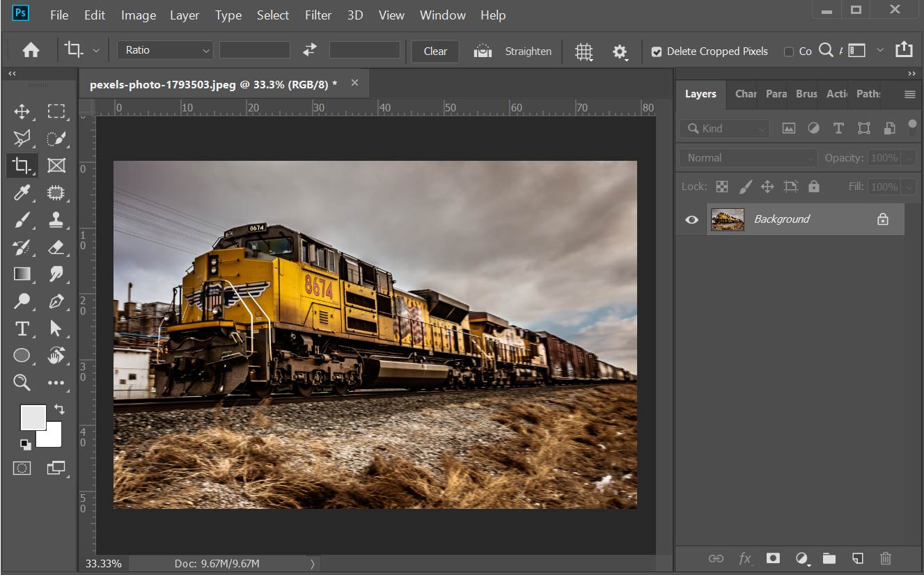Toggle adjustment layer filter
This screenshot has height=575, width=924.
click(813, 128)
